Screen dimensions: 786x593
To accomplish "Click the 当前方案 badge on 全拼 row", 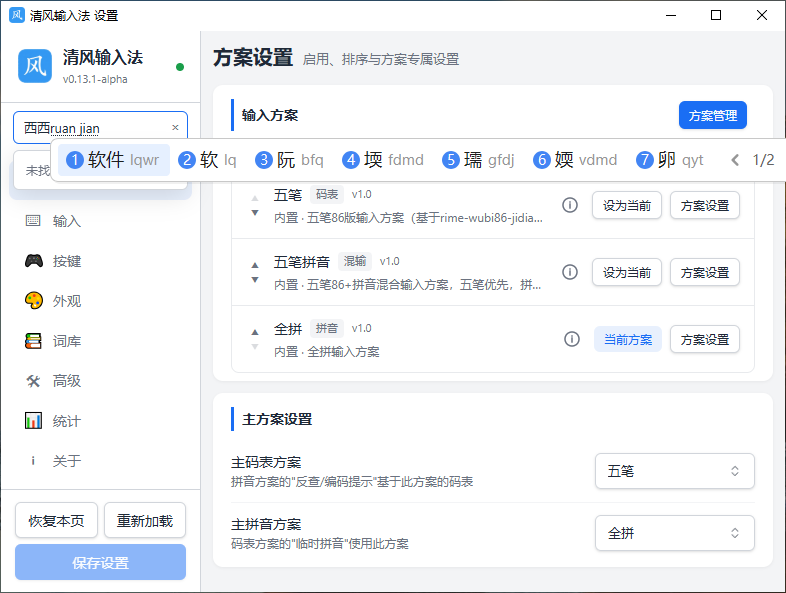I will point(628,340).
